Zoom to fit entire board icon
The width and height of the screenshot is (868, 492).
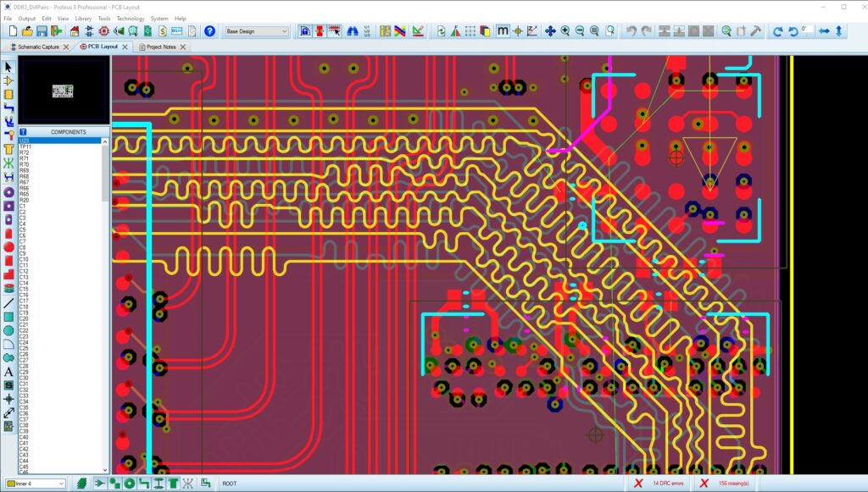(x=594, y=31)
